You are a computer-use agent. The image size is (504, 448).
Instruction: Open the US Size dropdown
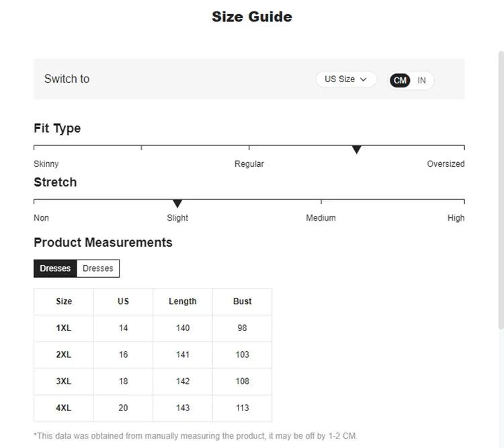pyautogui.click(x=346, y=79)
